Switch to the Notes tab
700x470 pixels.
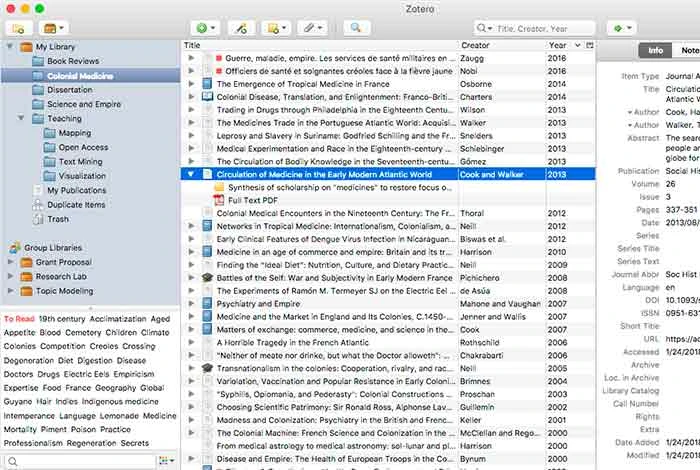pyautogui.click(x=688, y=50)
